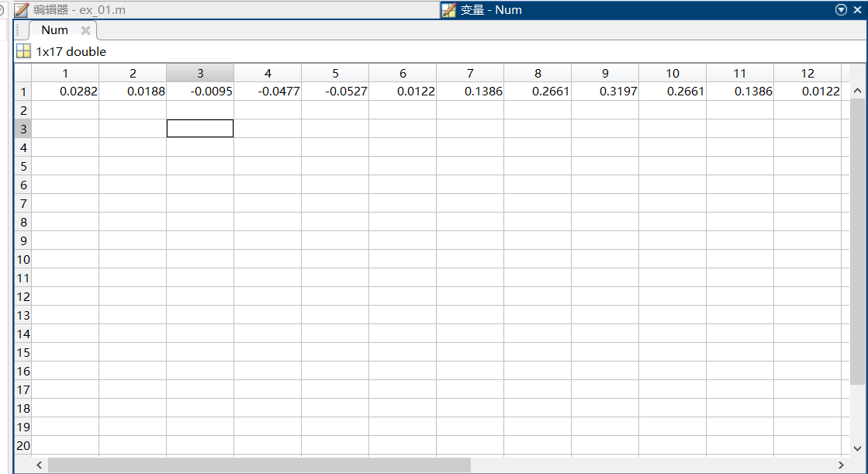Select row header 5

[23, 166]
